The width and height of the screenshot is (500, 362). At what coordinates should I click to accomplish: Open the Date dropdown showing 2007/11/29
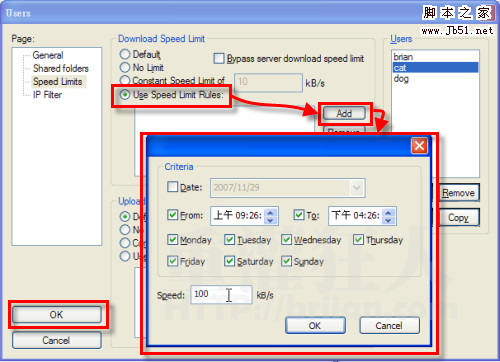pyautogui.click(x=357, y=188)
